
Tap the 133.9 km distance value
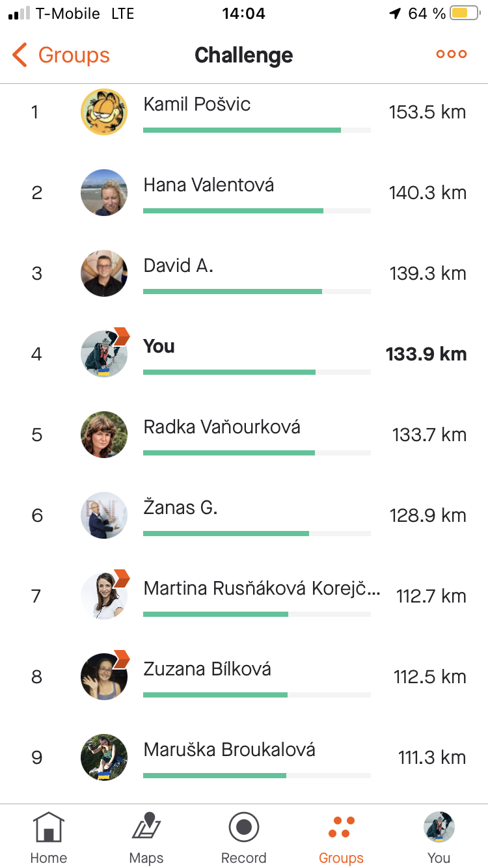click(x=426, y=354)
